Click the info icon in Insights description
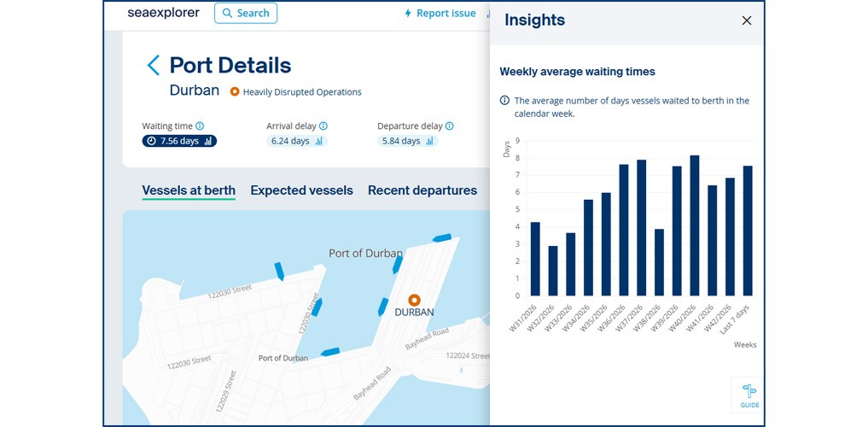Image resolution: width=868 pixels, height=427 pixels. [505, 101]
